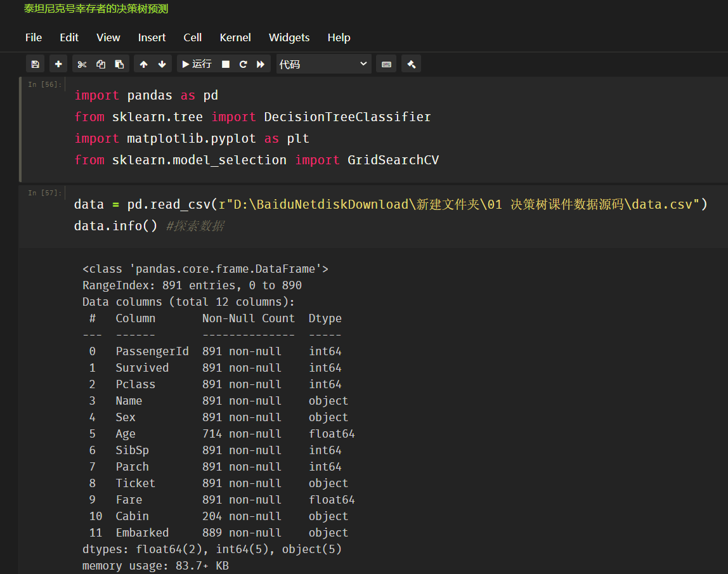
Task: Interrupt the kernel with the stop icon
Action: pyautogui.click(x=225, y=63)
